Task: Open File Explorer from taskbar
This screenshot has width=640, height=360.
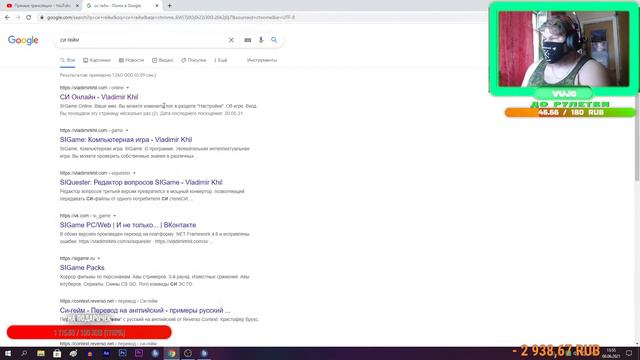Action: coord(41,353)
